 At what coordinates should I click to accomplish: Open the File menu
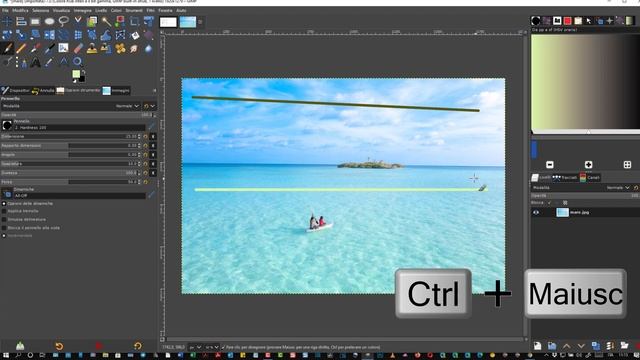point(5,10)
